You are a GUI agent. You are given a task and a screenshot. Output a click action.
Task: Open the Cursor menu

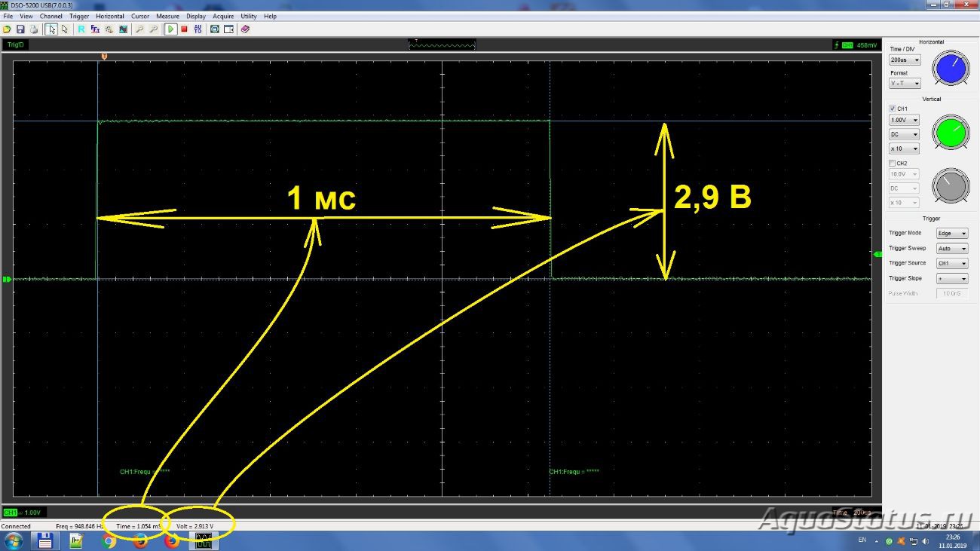(x=140, y=16)
